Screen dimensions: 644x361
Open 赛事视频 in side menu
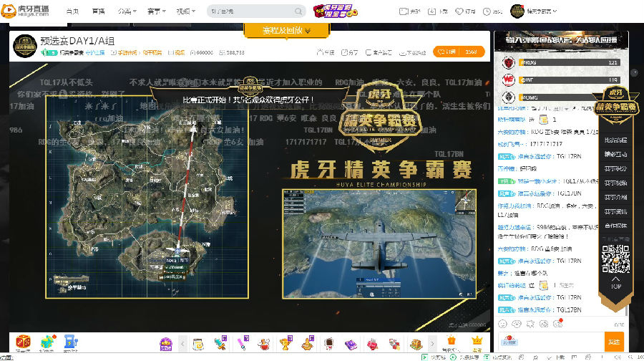pyautogui.click(x=615, y=183)
